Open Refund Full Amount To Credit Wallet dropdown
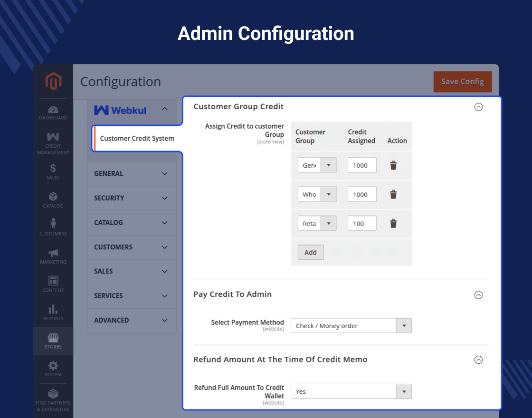Image resolution: width=532 pixels, height=418 pixels. tap(351, 391)
